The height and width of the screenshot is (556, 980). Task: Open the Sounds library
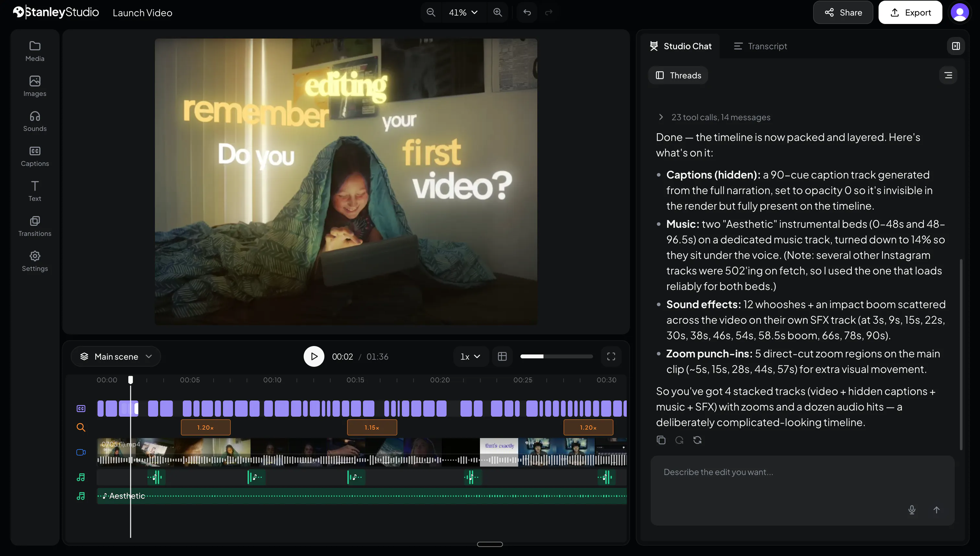tap(35, 121)
